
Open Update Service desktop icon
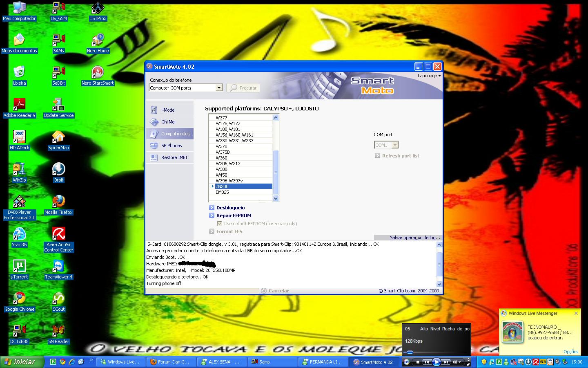pyautogui.click(x=59, y=108)
